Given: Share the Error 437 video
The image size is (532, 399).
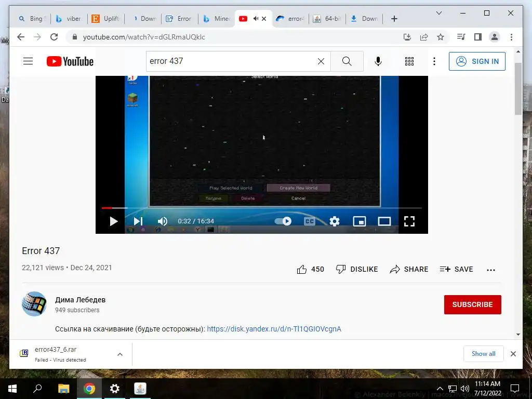Looking at the screenshot, I should click(x=409, y=270).
